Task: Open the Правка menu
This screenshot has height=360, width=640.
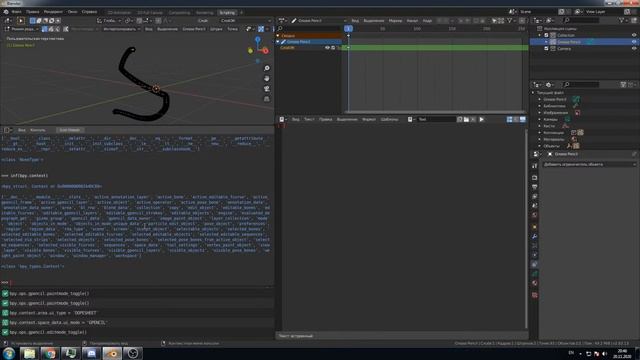Action: click(33, 12)
